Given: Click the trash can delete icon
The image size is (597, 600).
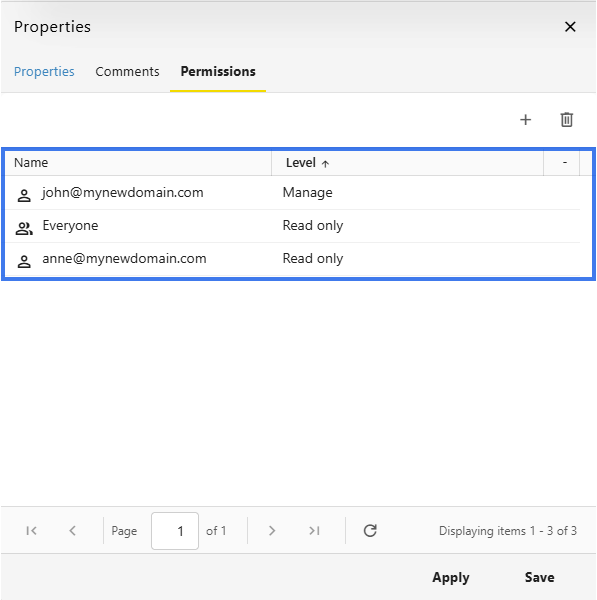Looking at the screenshot, I should 566,120.
